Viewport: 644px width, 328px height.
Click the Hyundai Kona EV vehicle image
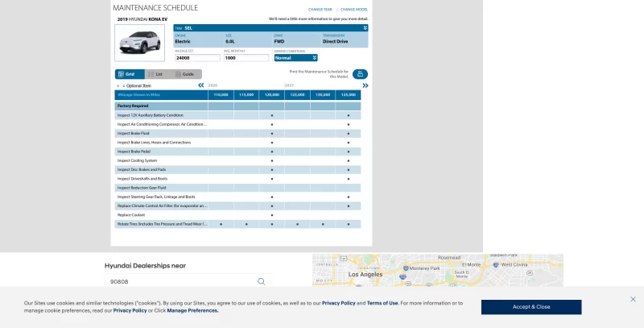[x=139, y=42]
